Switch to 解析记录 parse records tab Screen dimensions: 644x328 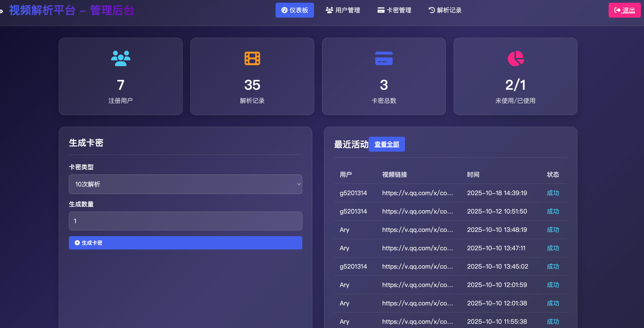tap(445, 10)
